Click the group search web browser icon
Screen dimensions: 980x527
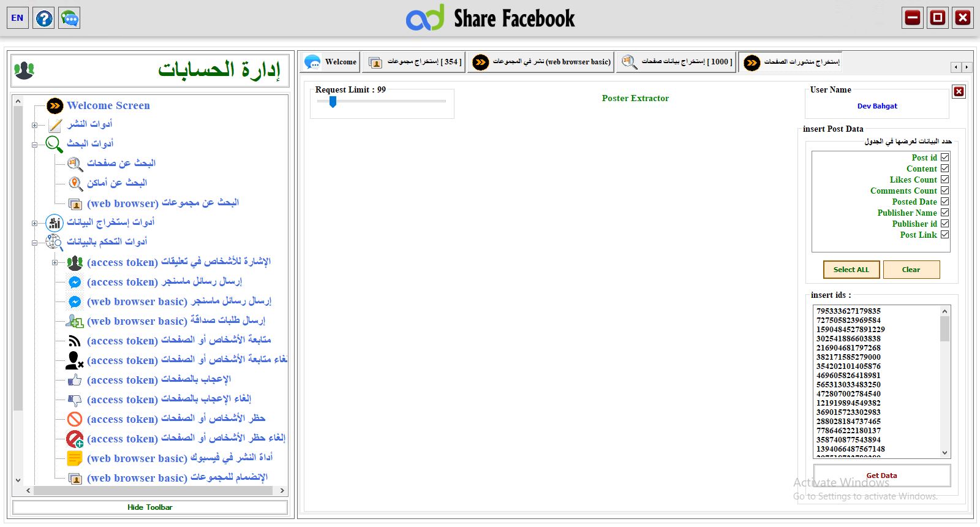pyautogui.click(x=75, y=204)
